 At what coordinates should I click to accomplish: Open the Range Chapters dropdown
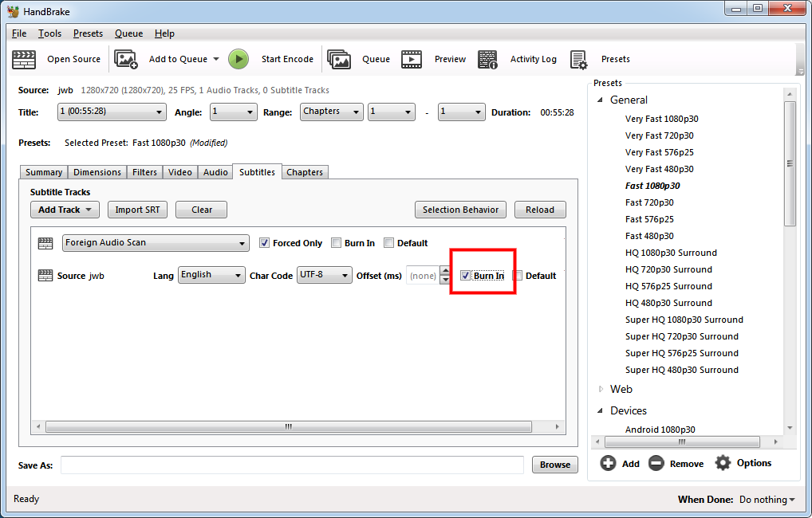pos(332,112)
